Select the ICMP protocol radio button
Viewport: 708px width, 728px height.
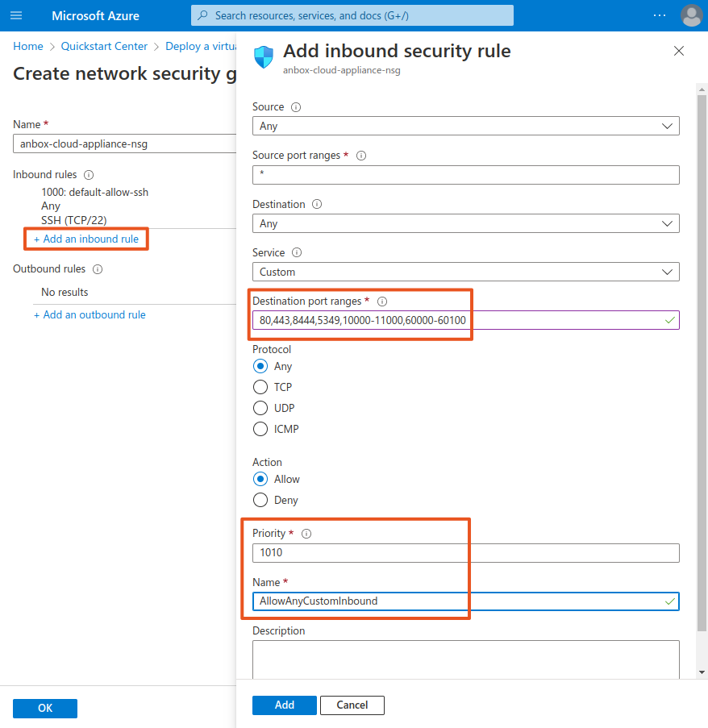[260, 429]
